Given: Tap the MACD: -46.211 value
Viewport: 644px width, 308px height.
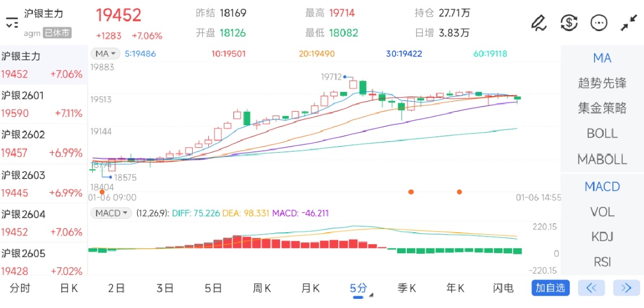Looking at the screenshot, I should point(301,213).
